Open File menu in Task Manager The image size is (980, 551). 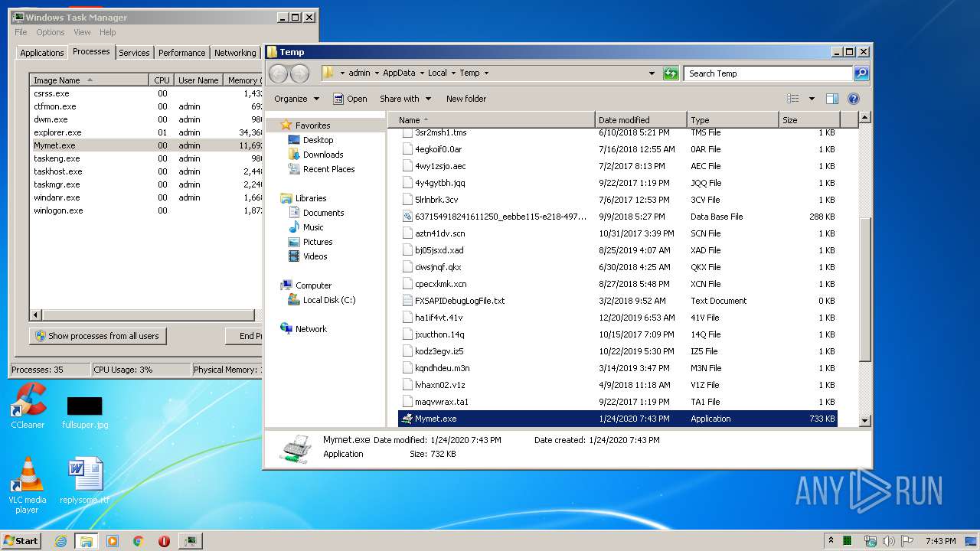[21, 32]
